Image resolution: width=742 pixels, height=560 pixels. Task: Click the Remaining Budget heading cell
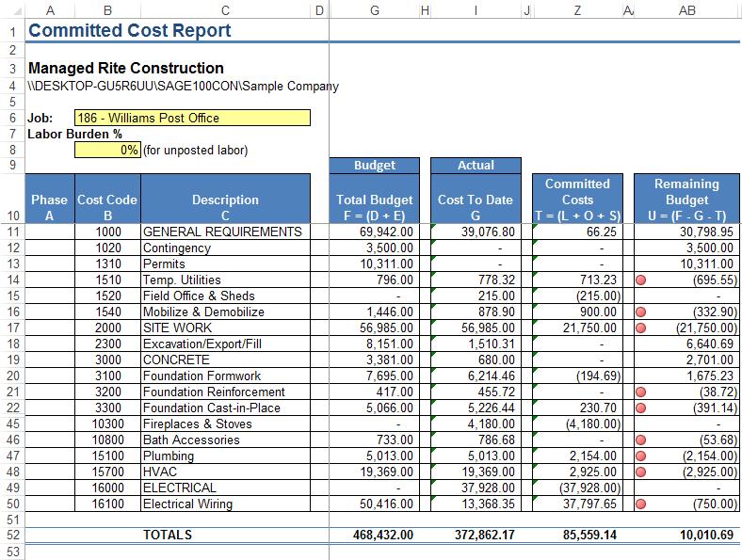click(x=686, y=199)
